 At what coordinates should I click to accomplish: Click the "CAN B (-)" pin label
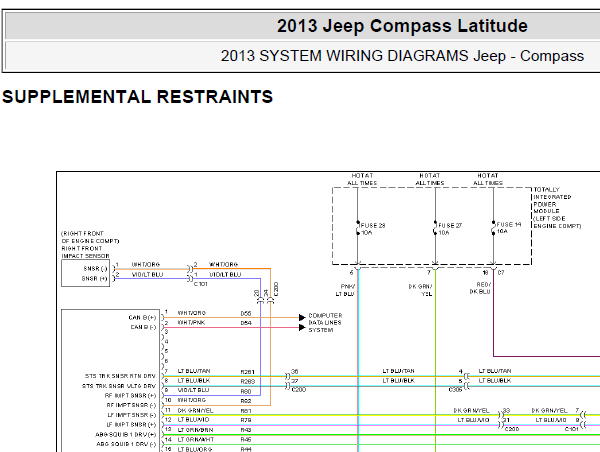(x=143, y=327)
